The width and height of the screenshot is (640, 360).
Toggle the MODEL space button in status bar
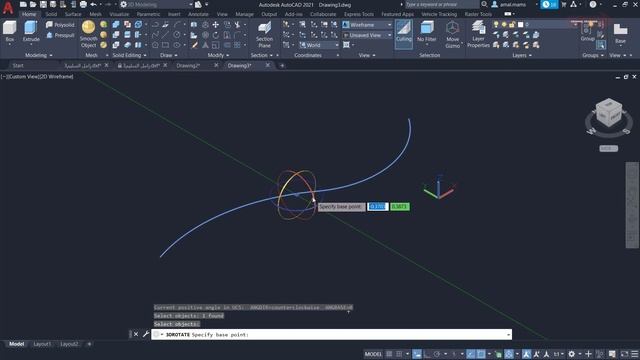click(373, 354)
